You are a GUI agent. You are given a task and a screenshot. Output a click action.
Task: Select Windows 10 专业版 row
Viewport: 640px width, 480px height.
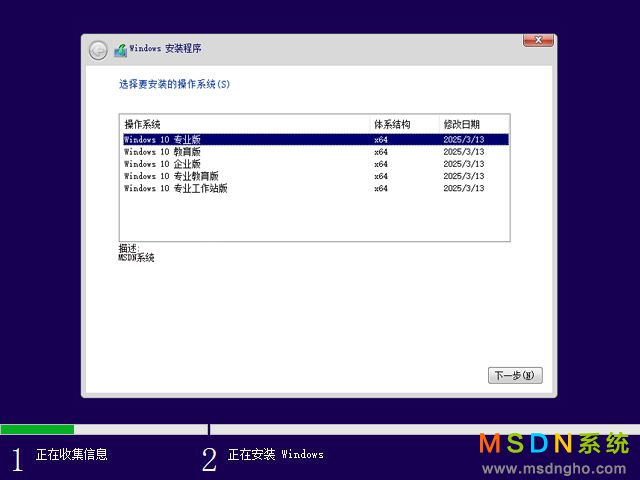(x=316, y=140)
